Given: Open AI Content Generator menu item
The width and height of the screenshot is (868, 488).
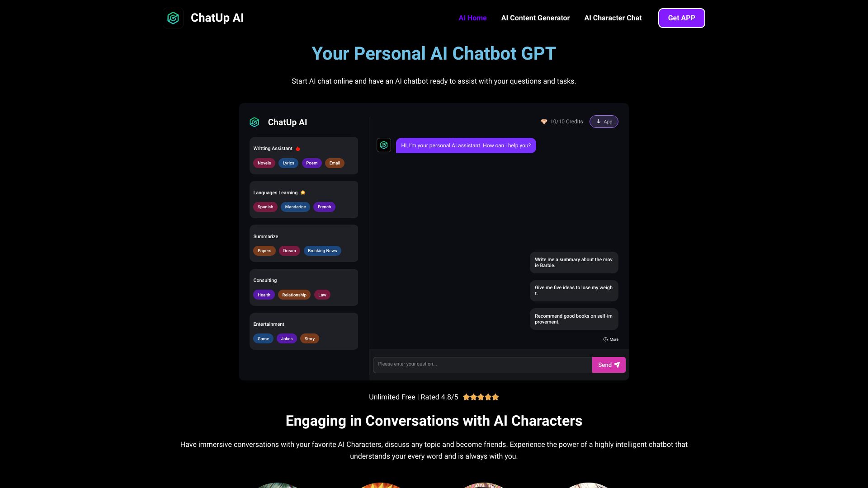Looking at the screenshot, I should 535,18.
